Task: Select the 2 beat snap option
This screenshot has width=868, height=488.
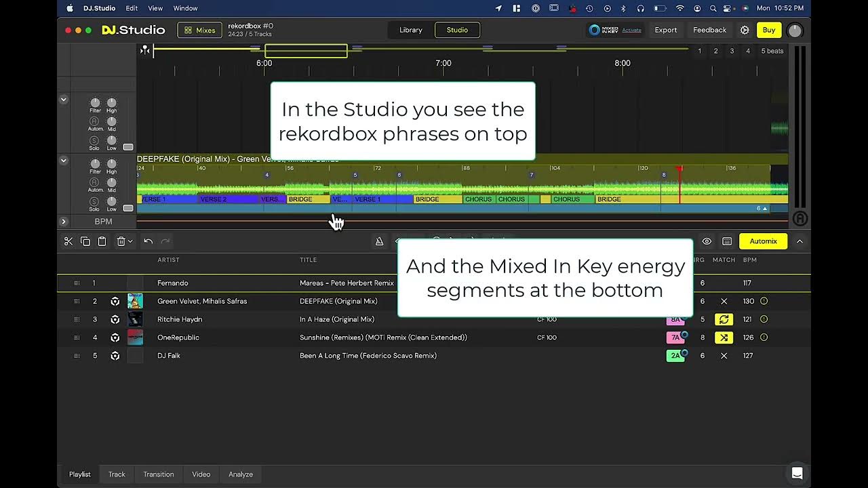Action: [715, 51]
